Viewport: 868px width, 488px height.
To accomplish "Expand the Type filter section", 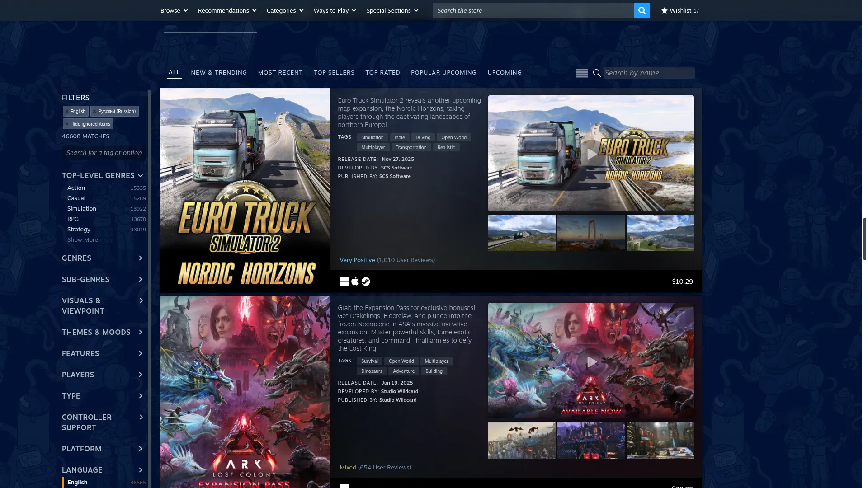I will [x=103, y=396].
